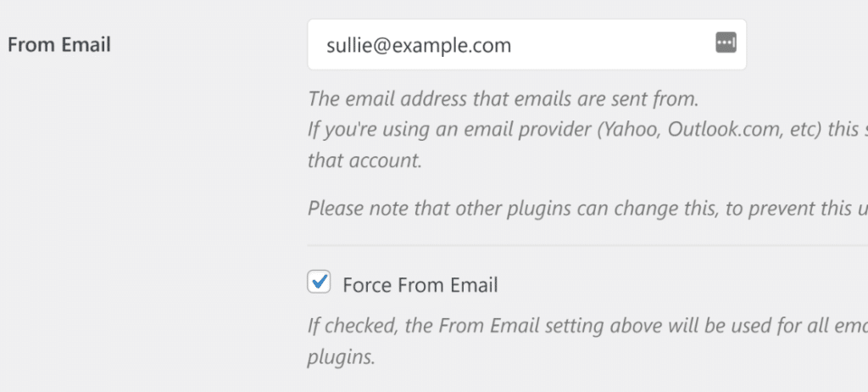Click the 'Please note that other plugins' note
The image size is (868, 392).
[588, 209]
